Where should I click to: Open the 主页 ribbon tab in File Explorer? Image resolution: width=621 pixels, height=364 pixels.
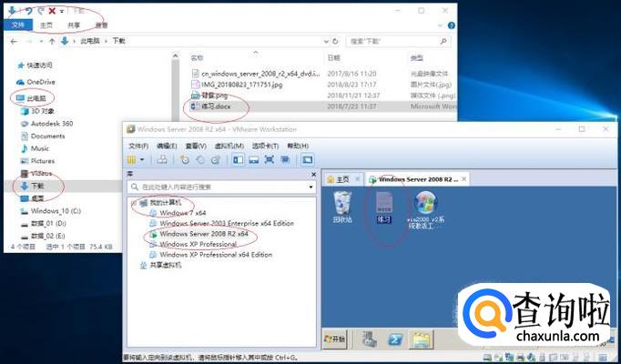tap(46, 25)
